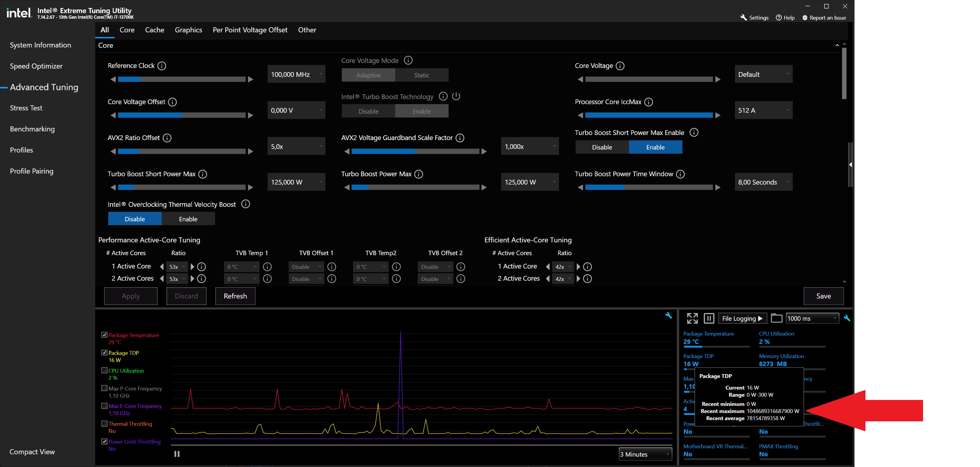Screen dimensions: 980x467
Task: Open graph settings wrench icon
Action: pyautogui.click(x=668, y=315)
